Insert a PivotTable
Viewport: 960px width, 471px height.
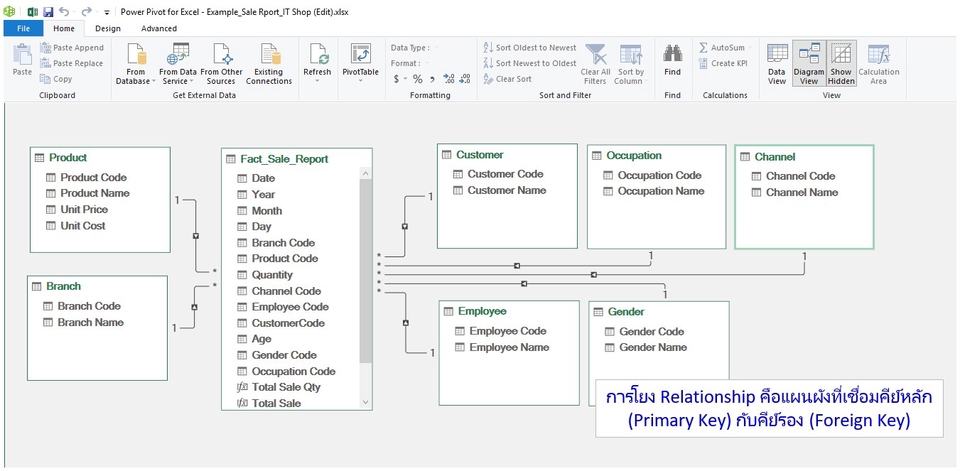360,64
